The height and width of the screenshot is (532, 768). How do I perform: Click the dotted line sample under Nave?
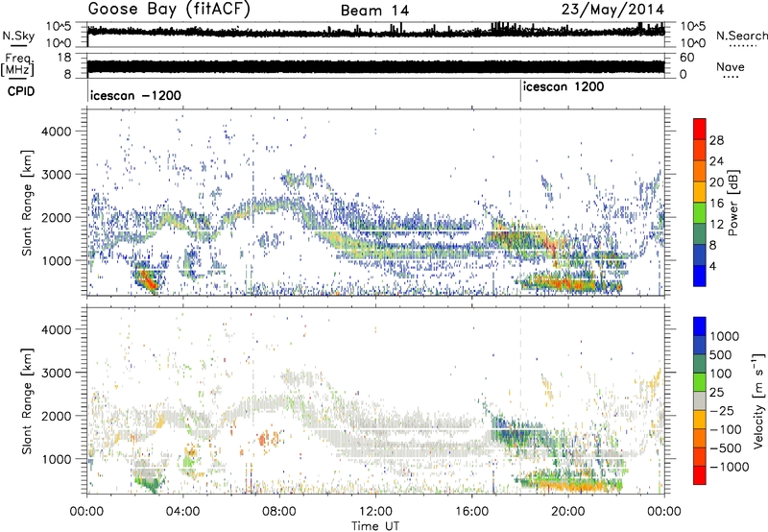731,77
